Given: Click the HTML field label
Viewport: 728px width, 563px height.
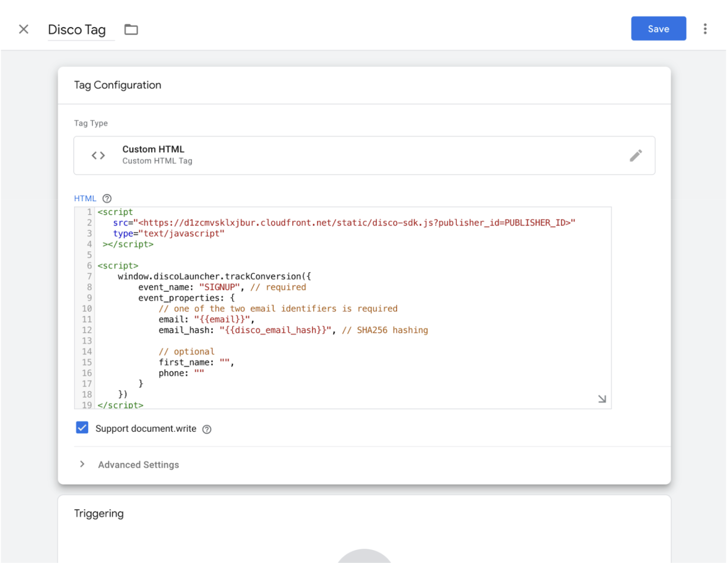Looking at the screenshot, I should [85, 198].
